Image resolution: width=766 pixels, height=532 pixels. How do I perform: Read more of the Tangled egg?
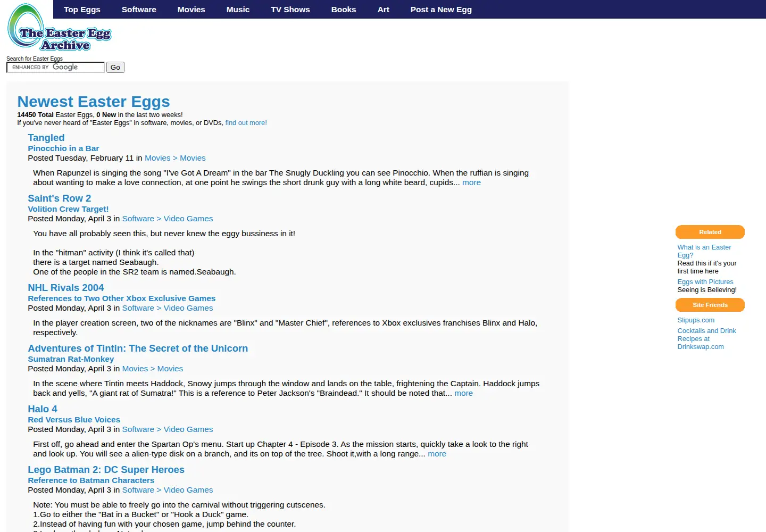[471, 182]
